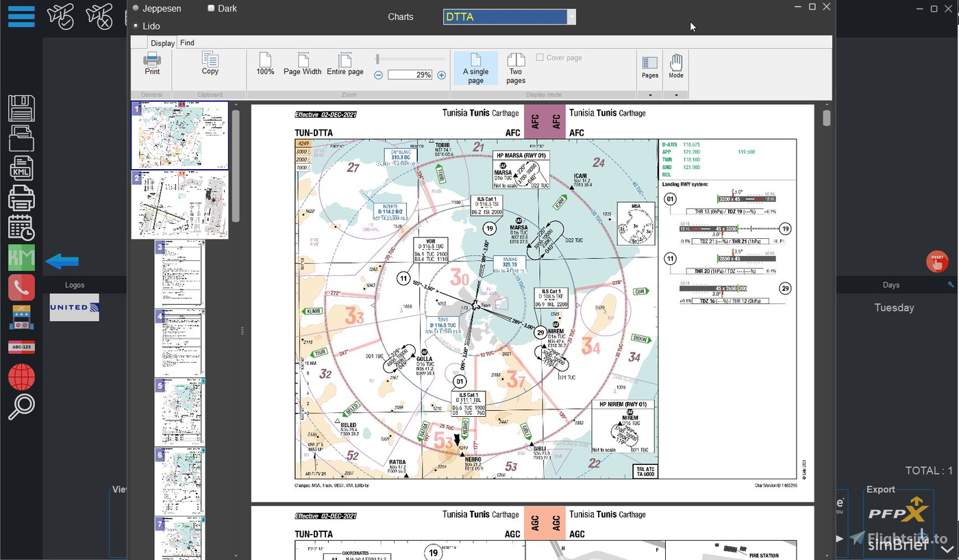The height and width of the screenshot is (560, 959).
Task: Click the save floppy disk icon
Action: point(21,107)
